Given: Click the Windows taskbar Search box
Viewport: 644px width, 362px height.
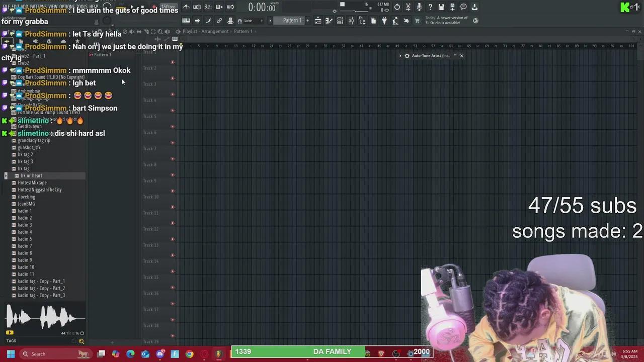Looking at the screenshot, I should pyautogui.click(x=55, y=354).
